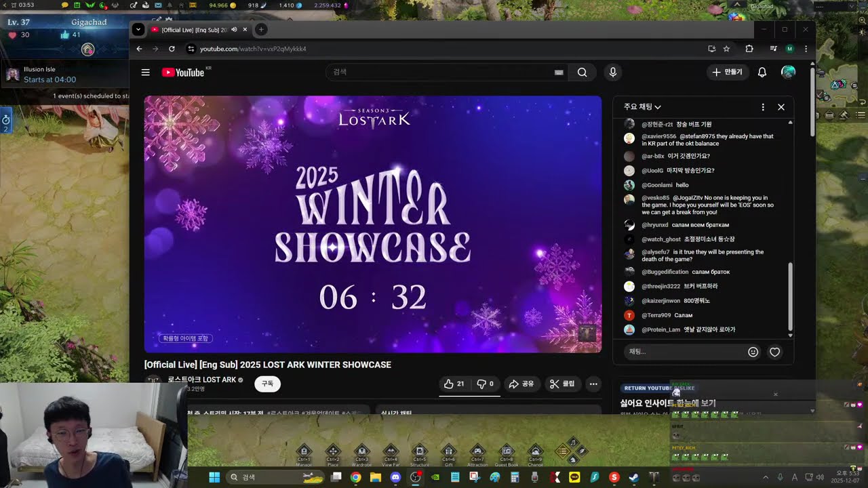Open Chrome media controls icon
Image resolution: width=868 pixels, height=488 pixels.
click(773, 49)
